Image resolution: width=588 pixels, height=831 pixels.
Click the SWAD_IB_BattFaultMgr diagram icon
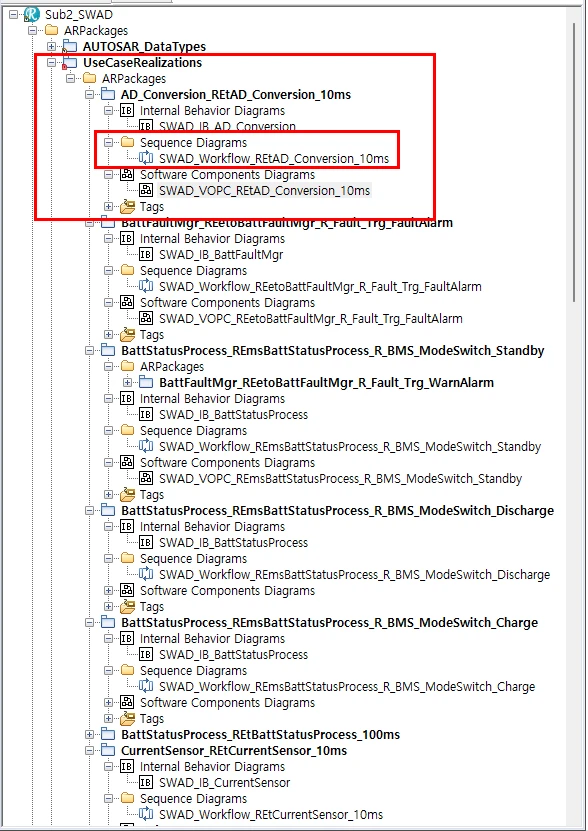[146, 254]
